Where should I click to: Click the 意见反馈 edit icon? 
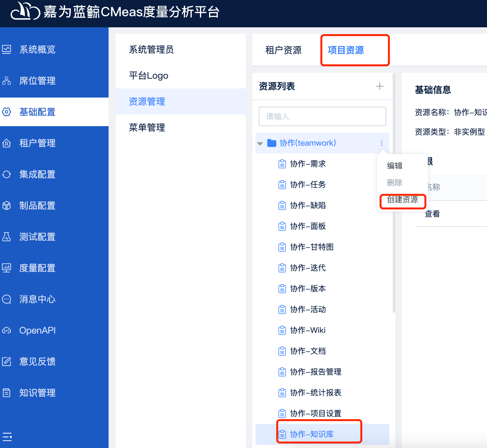pyautogui.click(x=7, y=362)
